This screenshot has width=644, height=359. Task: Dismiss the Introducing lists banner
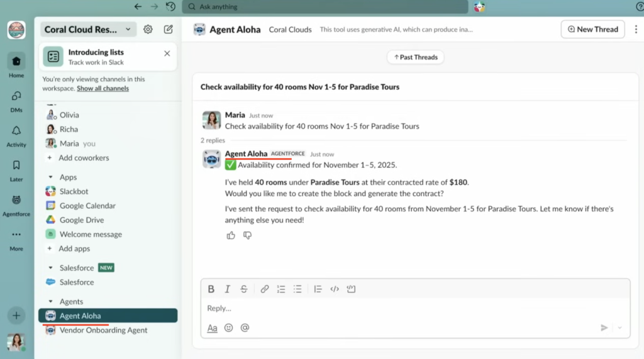[x=167, y=53]
